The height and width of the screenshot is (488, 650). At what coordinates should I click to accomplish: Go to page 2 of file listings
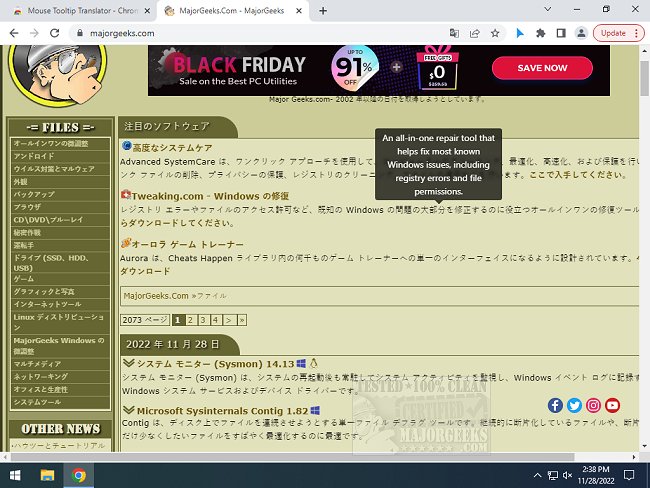pos(190,320)
